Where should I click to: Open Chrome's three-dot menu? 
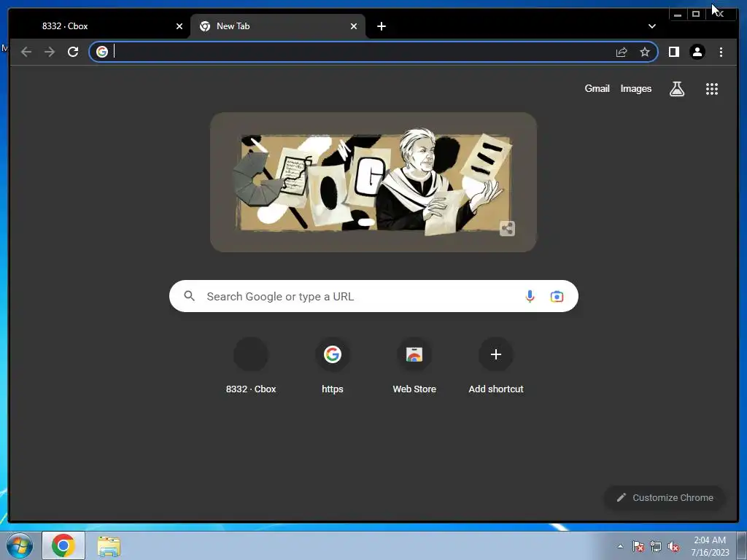tap(721, 52)
